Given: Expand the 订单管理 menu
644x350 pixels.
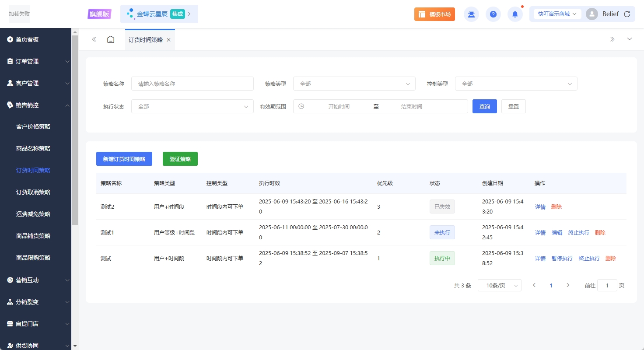Looking at the screenshot, I should click(35, 61).
